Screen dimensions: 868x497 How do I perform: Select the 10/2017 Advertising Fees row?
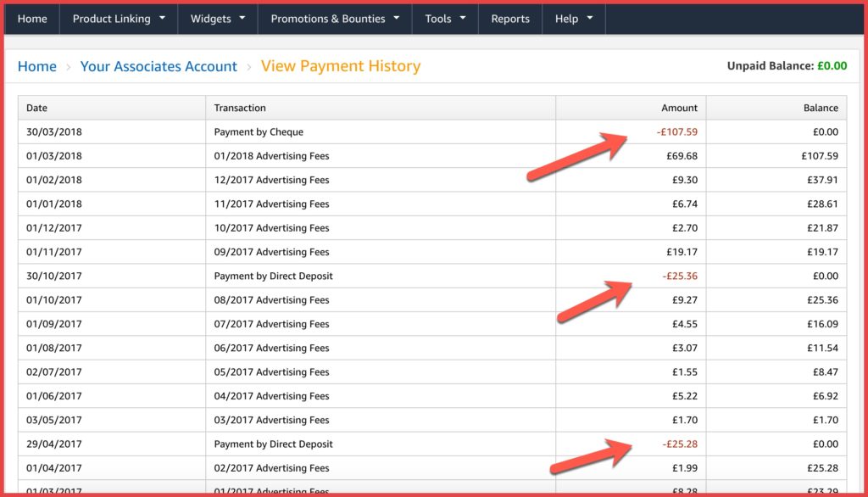pos(432,228)
